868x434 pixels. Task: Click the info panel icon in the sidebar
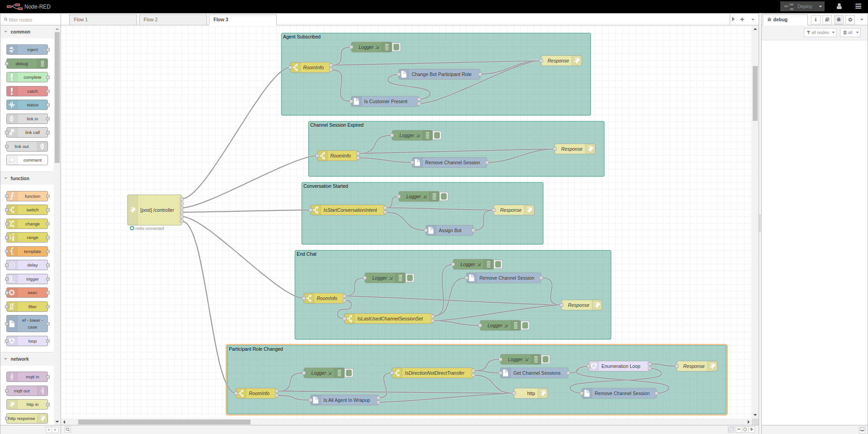(816, 20)
